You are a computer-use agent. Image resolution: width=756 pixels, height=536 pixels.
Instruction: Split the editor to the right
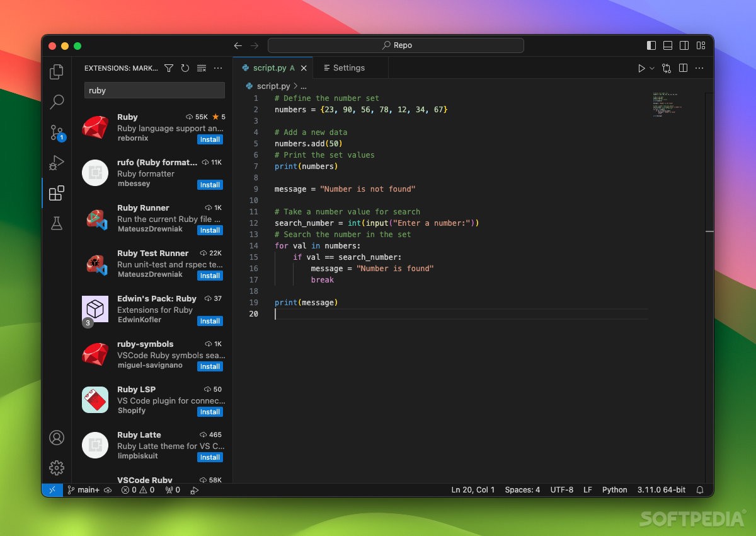pyautogui.click(x=683, y=68)
